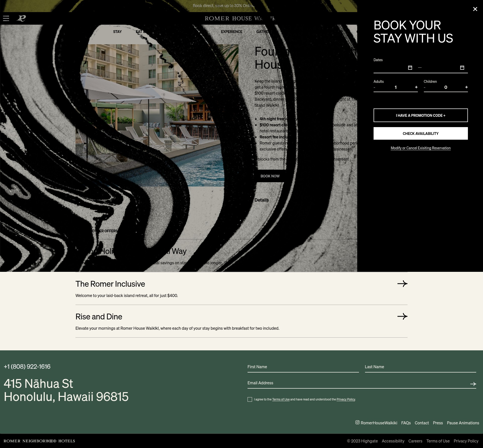Increase the Adults count with plus

tap(416, 87)
